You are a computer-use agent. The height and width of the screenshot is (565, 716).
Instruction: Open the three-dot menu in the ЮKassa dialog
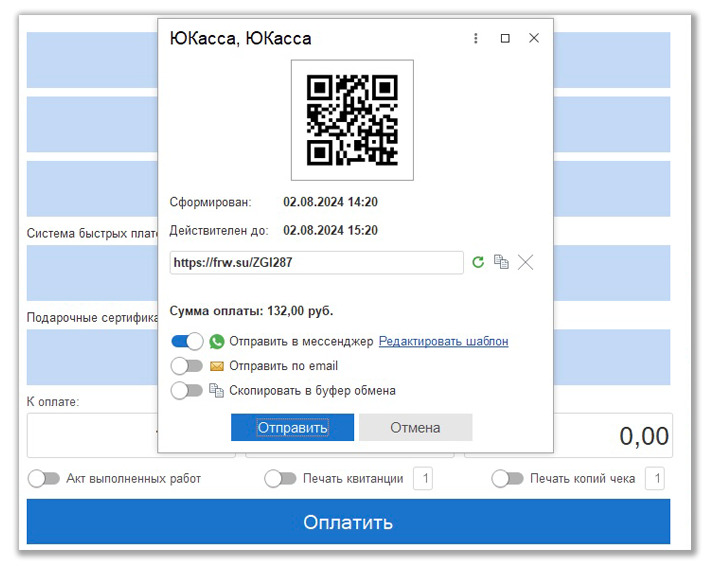coord(476,38)
